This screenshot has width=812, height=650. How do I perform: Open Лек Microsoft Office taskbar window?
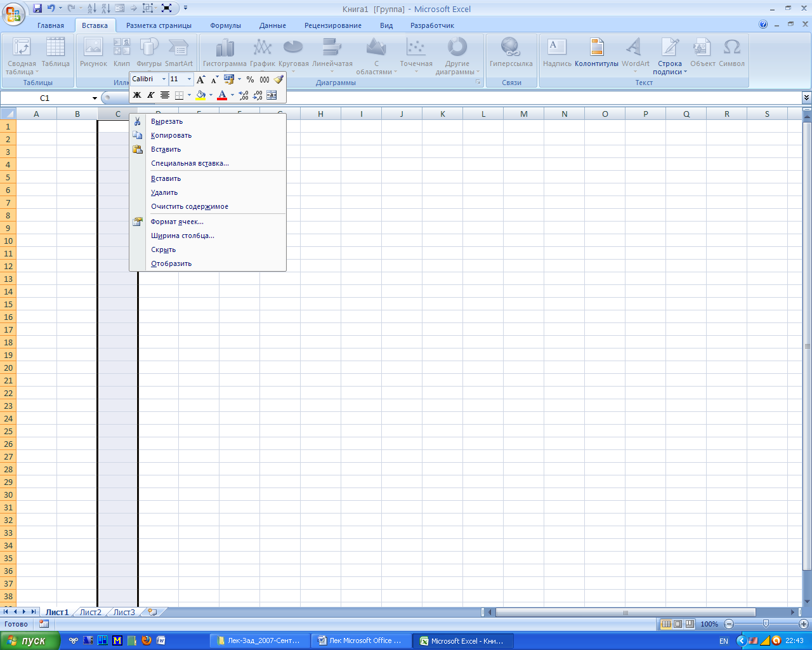362,641
